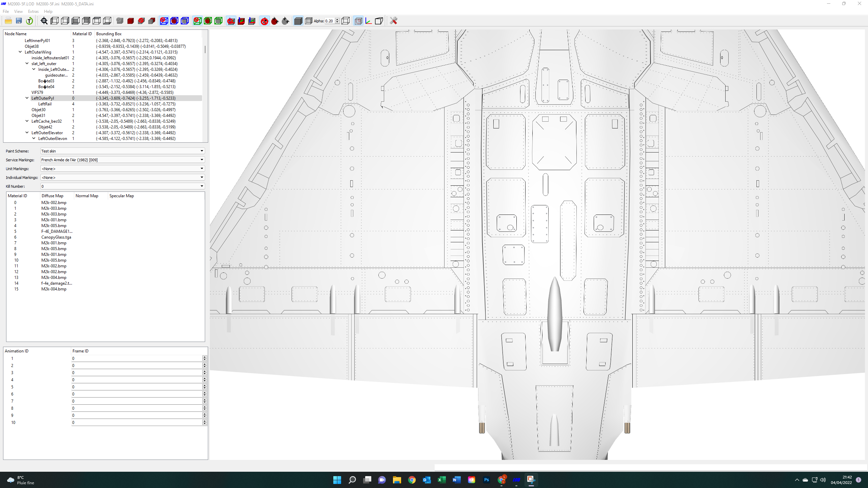Increase Alpha value with spinner up arrow
The height and width of the screenshot is (488, 868).
pos(337,19)
